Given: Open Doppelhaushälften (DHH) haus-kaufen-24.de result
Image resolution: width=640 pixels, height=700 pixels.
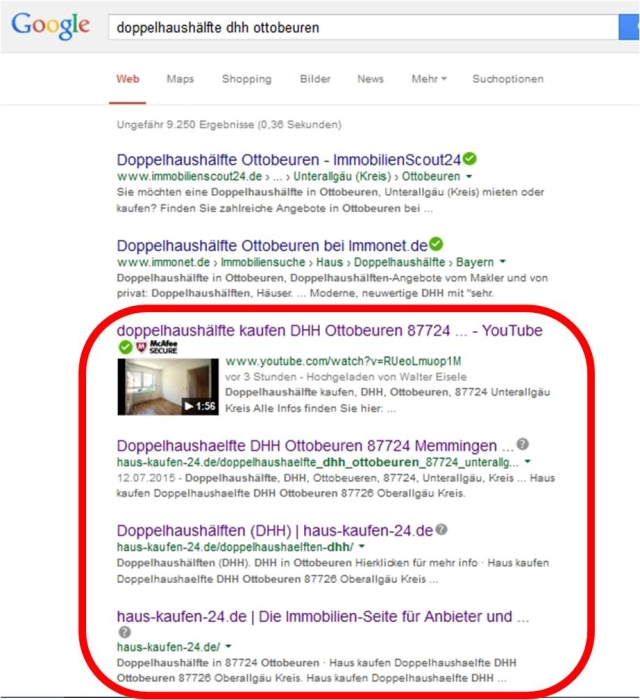Looking at the screenshot, I should click(x=274, y=530).
